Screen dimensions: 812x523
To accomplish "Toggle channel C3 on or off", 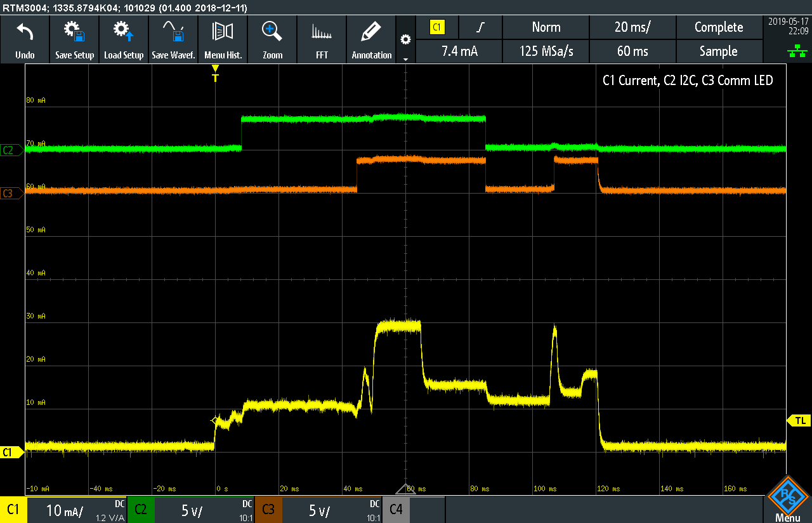I will click(x=268, y=510).
